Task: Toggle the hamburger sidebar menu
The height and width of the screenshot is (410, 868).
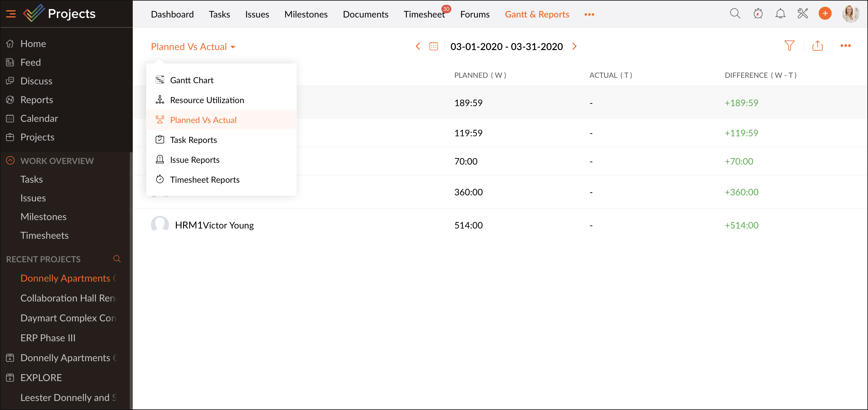Action: point(11,14)
